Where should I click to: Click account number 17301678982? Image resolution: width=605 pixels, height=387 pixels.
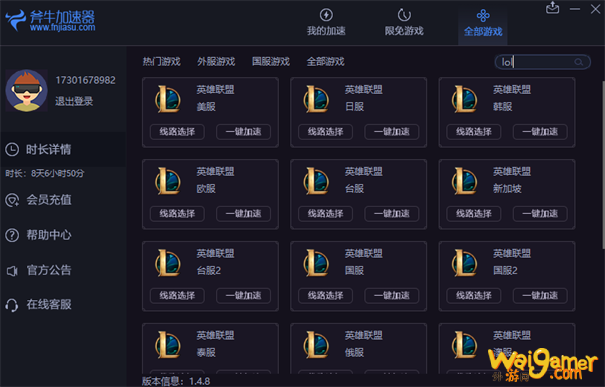[85, 80]
